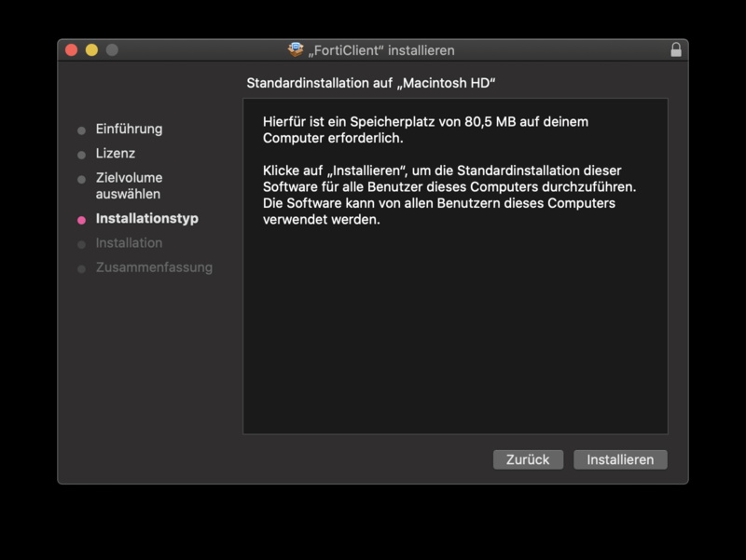This screenshot has height=560, width=746.
Task: Click the bullet dot beside Zielvolume auswählen
Action: click(x=82, y=179)
